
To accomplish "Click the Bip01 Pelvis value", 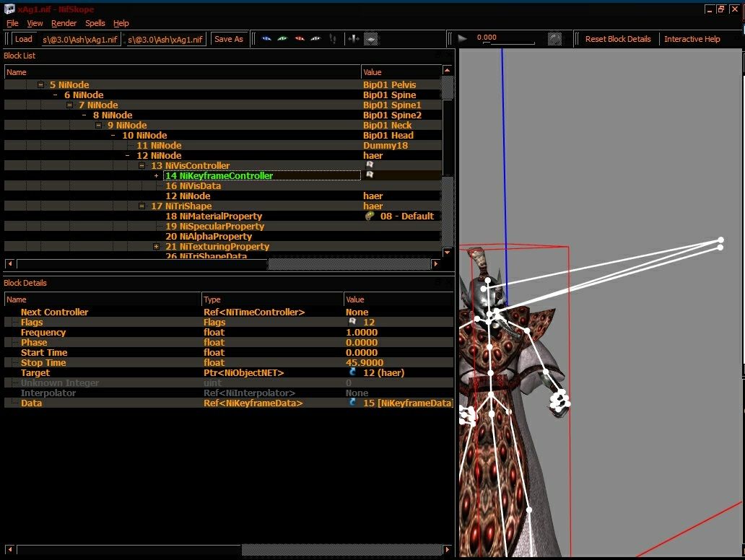I will point(390,84).
